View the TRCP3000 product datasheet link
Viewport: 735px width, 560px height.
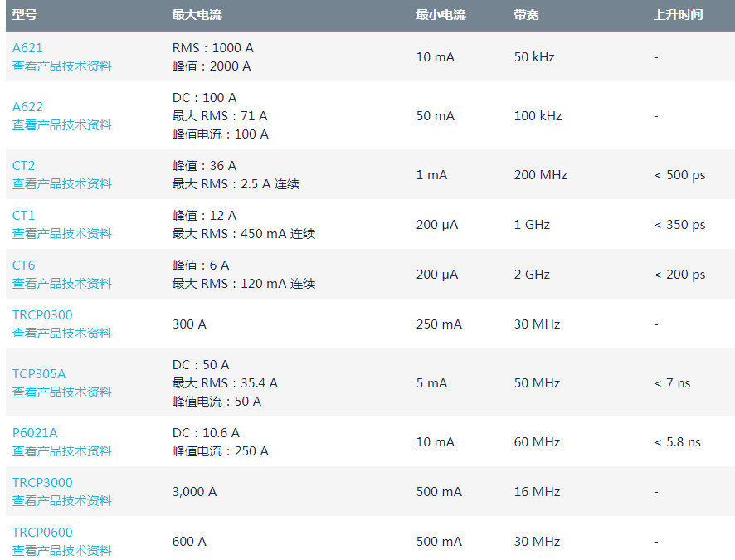point(62,501)
